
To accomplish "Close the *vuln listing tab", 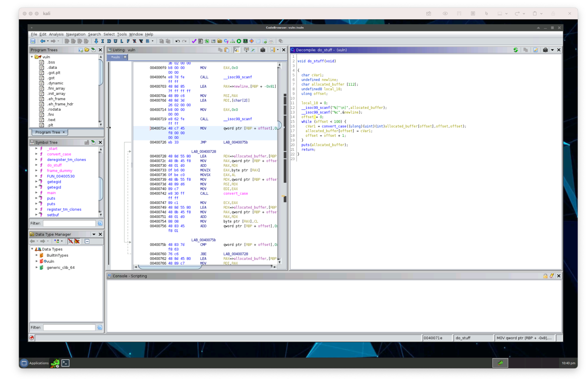I will point(125,57).
